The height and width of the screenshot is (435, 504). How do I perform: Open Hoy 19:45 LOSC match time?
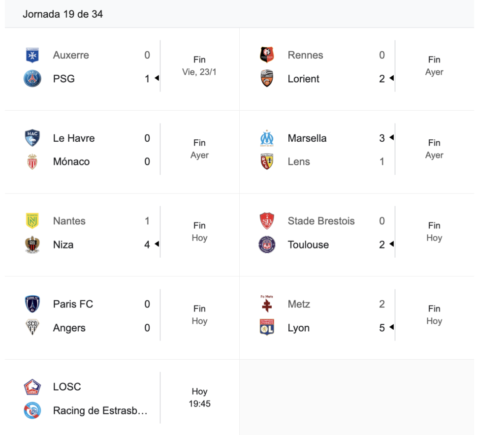pyautogui.click(x=199, y=398)
